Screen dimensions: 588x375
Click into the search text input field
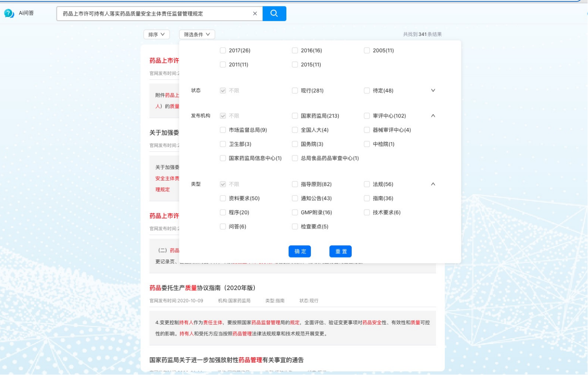coord(155,14)
